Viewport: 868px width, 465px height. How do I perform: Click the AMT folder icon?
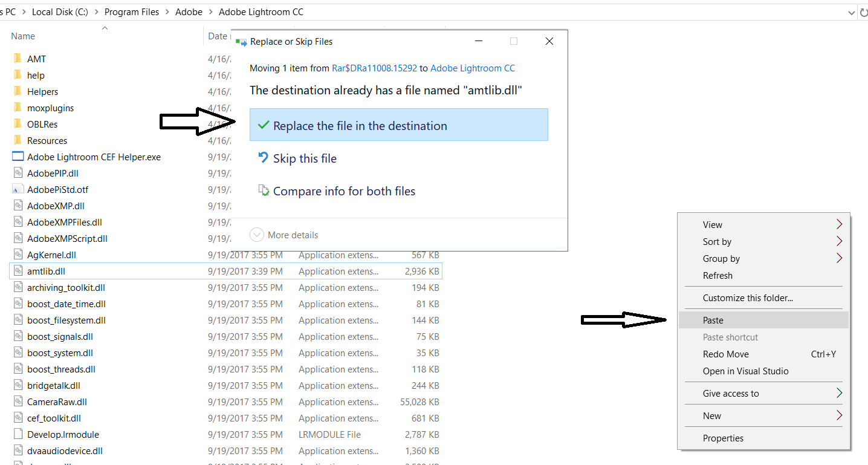pos(17,59)
